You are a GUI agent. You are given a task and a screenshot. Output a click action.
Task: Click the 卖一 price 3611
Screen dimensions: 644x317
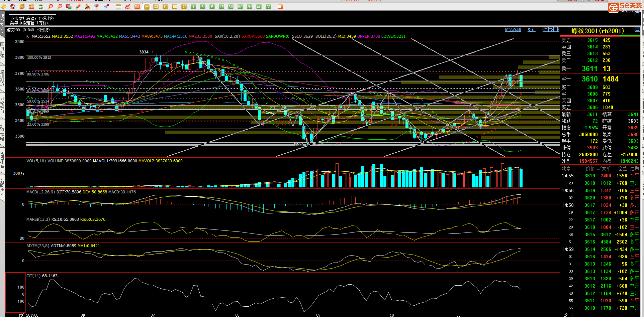tap(589, 68)
